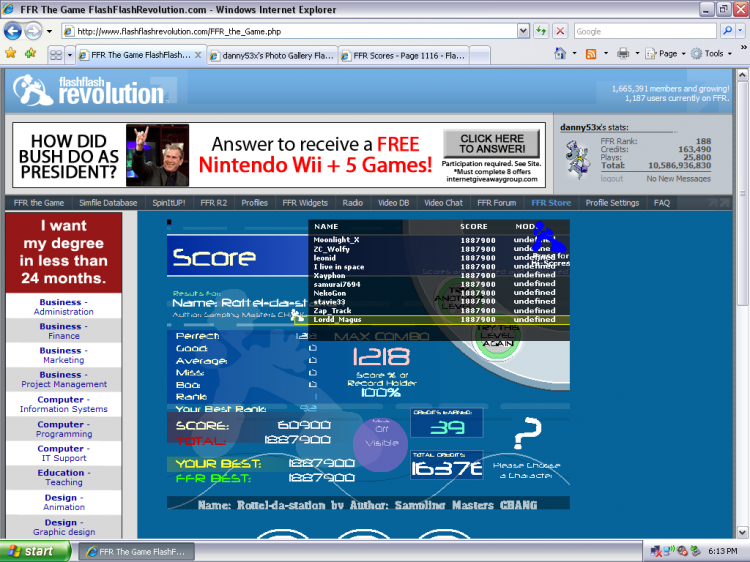Open Profiles nav item
Viewport: 750px width, 562px height.
[254, 203]
